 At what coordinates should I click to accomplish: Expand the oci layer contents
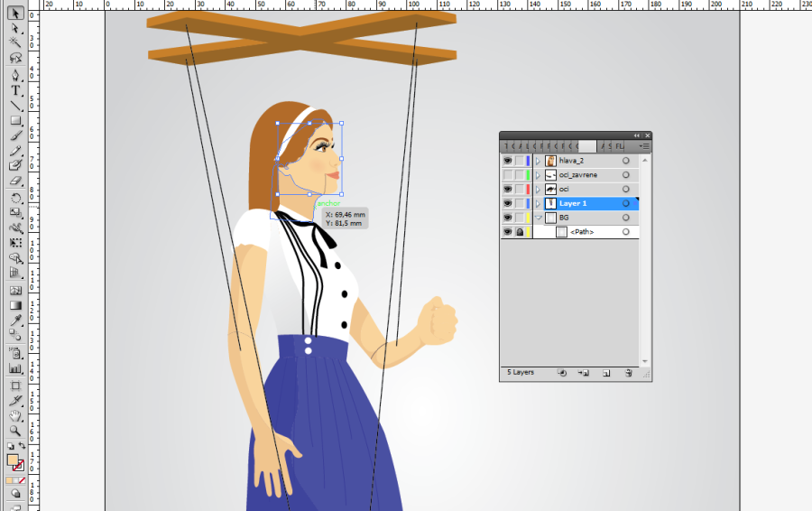[538, 190]
